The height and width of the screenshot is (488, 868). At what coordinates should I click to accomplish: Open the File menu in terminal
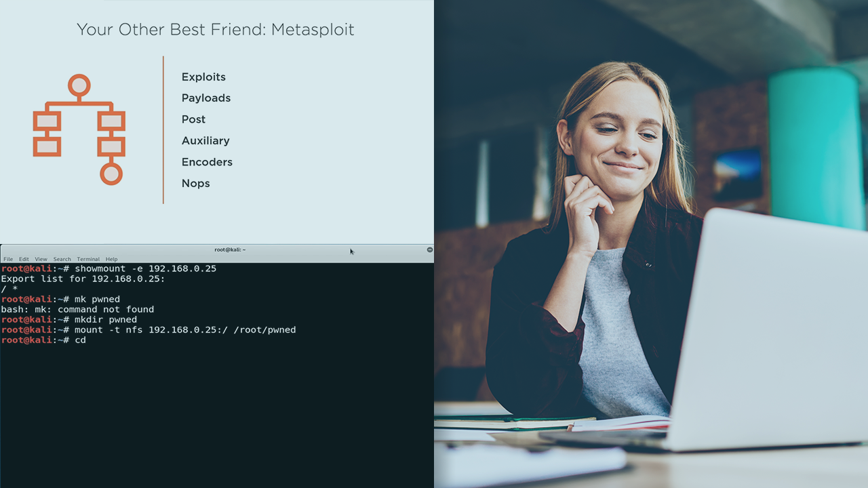pyautogui.click(x=8, y=259)
